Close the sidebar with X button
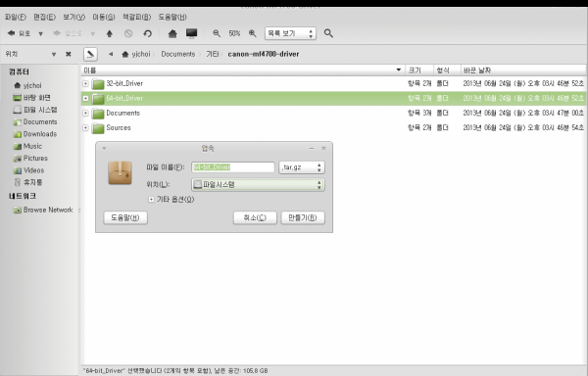Viewport: 588px width, 376px height. (69, 54)
